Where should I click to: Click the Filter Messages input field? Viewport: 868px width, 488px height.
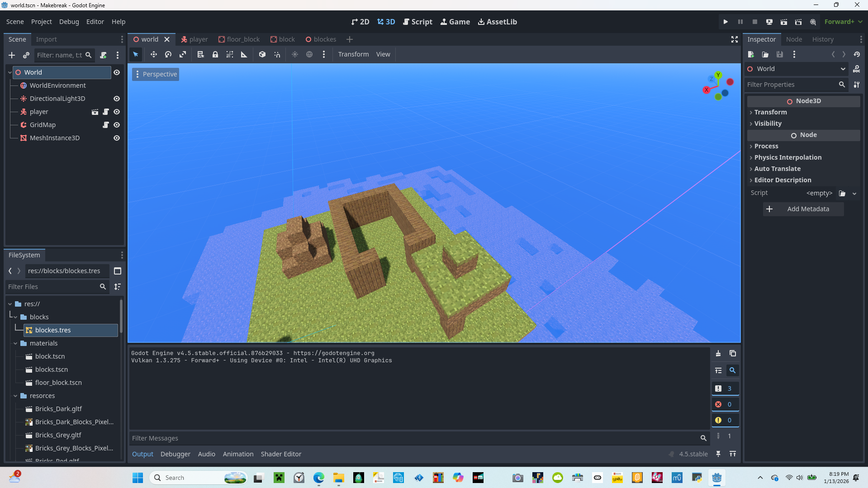[x=419, y=438]
